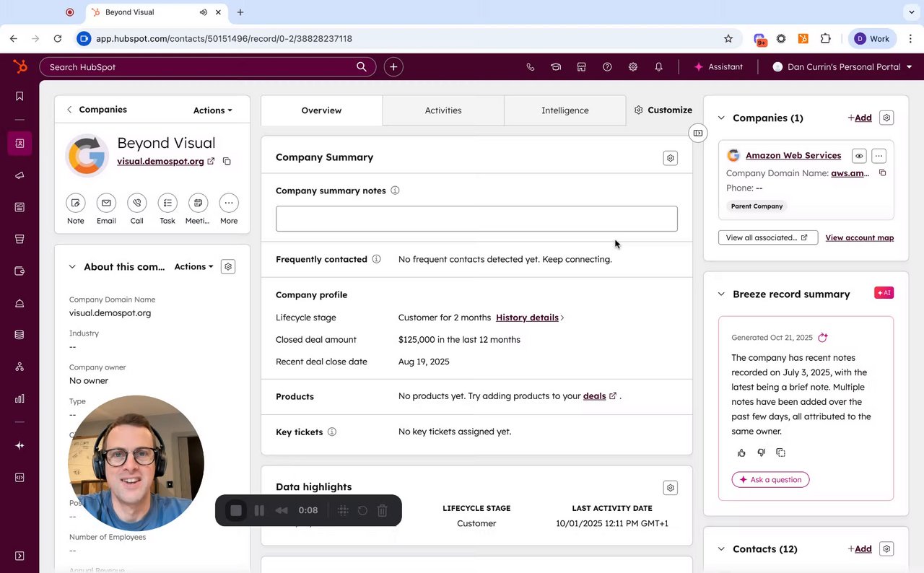Schedule a Meeting for this company
The height and width of the screenshot is (573, 924).
(x=198, y=203)
